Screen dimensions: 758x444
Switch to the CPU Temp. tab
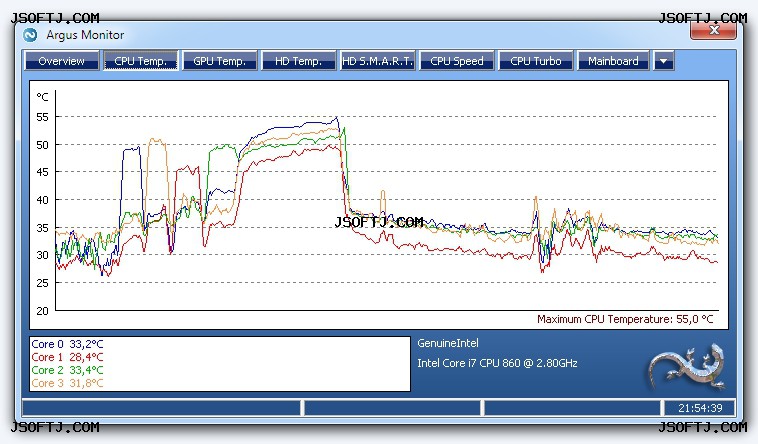141,61
